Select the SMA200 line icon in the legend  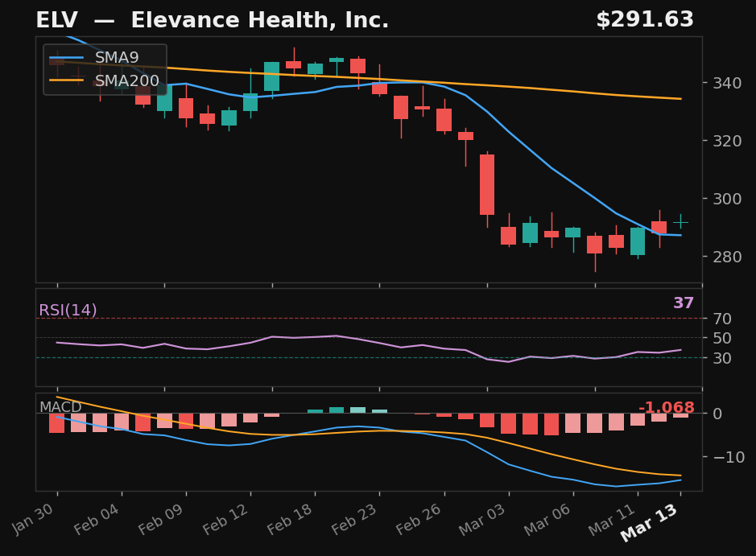click(x=68, y=80)
